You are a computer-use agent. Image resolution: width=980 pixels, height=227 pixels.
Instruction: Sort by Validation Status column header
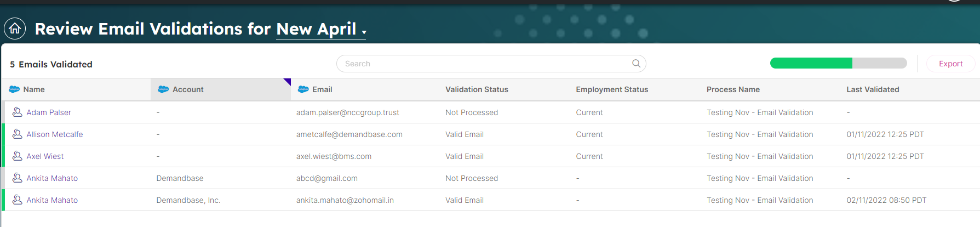477,89
